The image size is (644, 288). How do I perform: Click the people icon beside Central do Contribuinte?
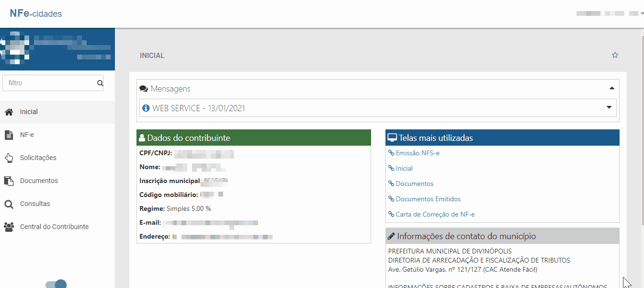9,227
